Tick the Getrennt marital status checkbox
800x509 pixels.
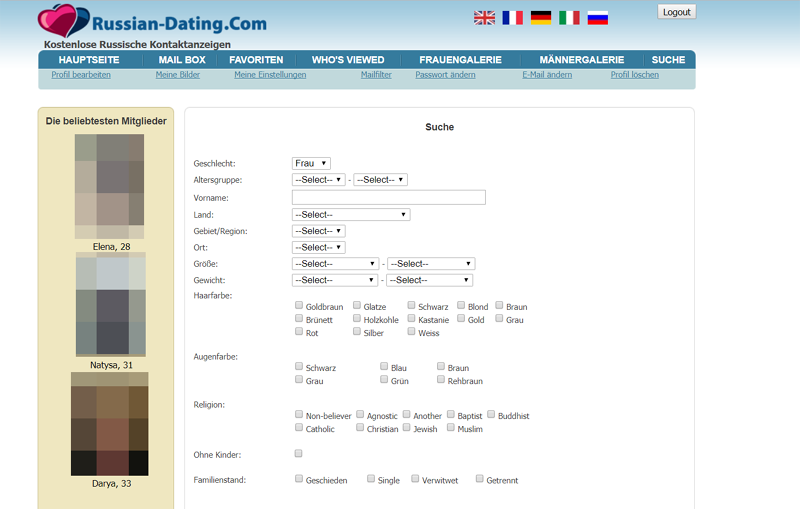pyautogui.click(x=480, y=478)
